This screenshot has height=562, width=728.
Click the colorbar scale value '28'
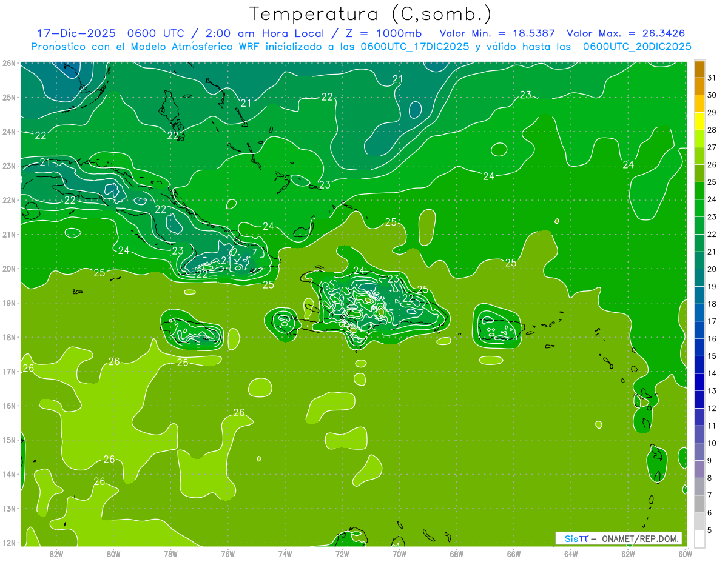(x=712, y=130)
